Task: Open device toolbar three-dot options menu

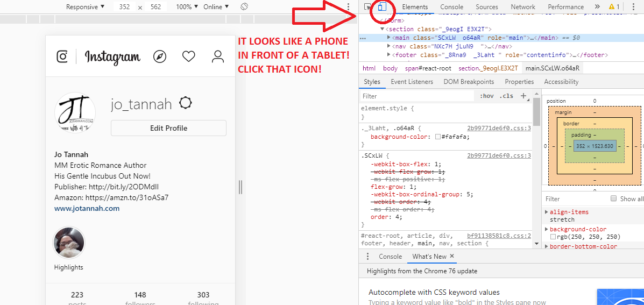Action: click(x=348, y=7)
